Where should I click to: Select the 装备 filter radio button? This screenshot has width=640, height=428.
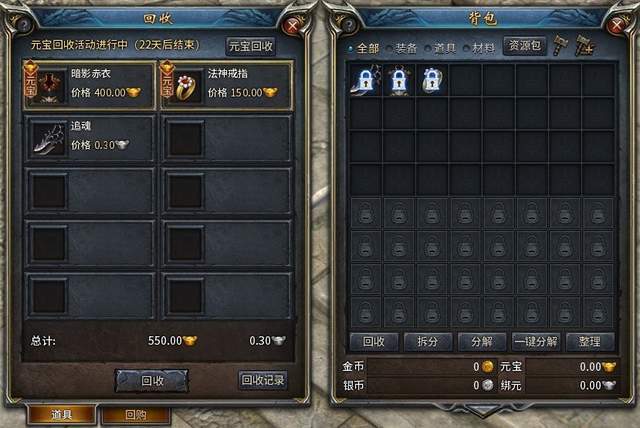click(389, 49)
